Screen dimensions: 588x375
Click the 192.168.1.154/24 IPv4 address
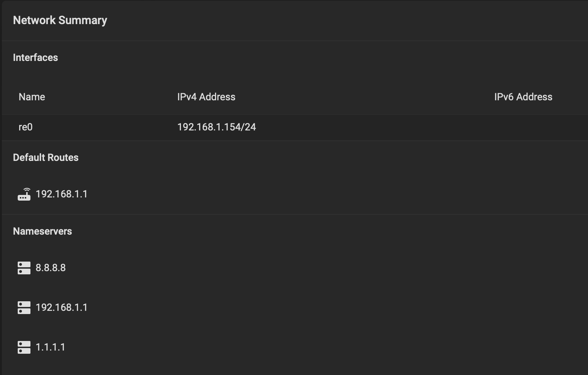click(216, 127)
